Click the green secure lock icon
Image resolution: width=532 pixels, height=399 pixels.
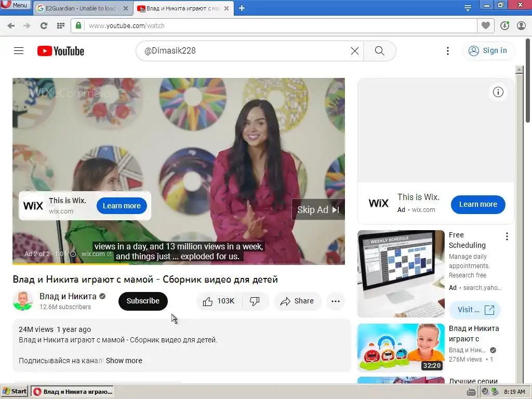coord(78,25)
